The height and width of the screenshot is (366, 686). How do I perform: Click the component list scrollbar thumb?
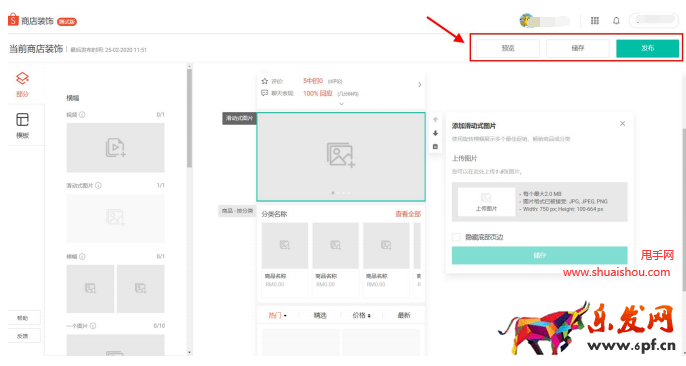189,118
